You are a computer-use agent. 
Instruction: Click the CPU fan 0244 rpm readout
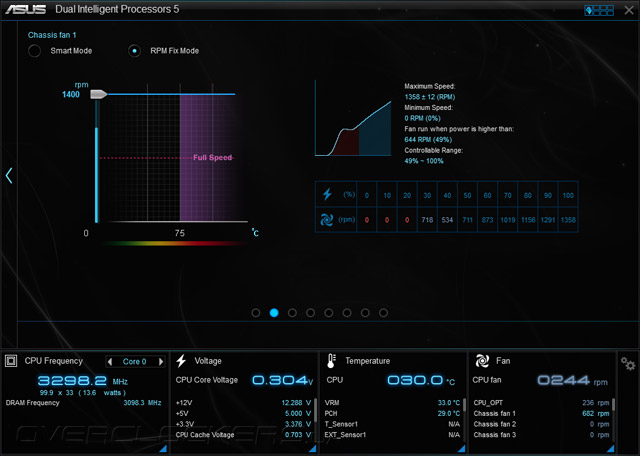coord(572,380)
